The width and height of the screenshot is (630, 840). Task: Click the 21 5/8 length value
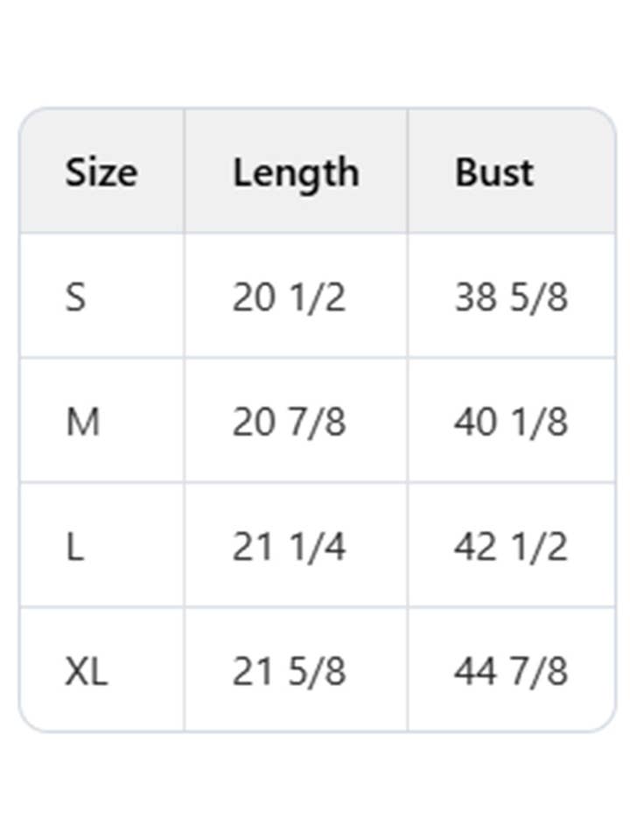tap(289, 672)
